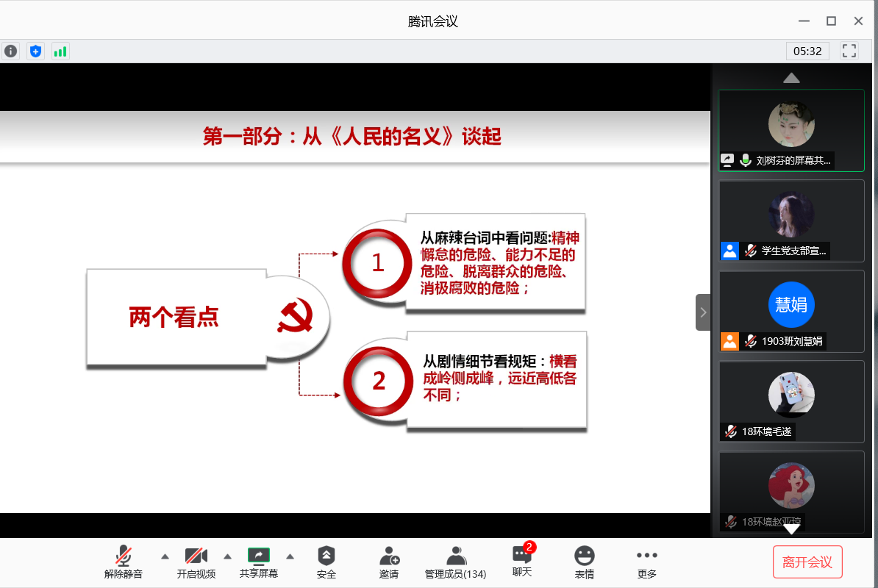Image resolution: width=878 pixels, height=588 pixels.
Task: Collapse the participant video sidebar
Action: (703, 312)
